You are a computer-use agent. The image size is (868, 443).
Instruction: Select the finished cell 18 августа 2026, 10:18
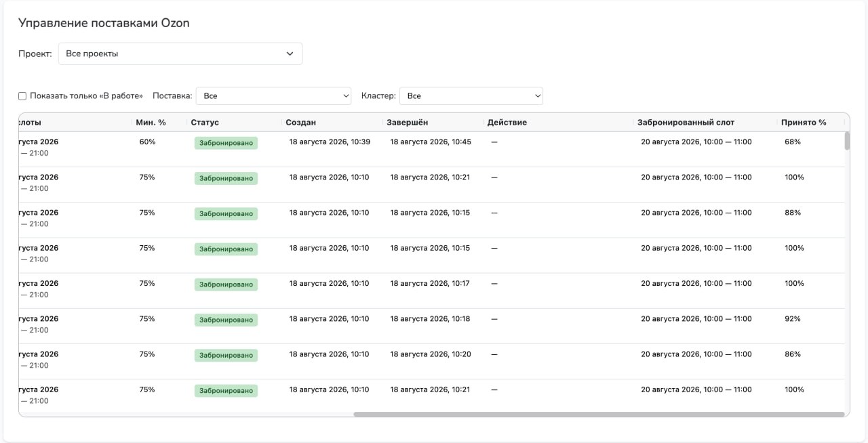coord(430,318)
